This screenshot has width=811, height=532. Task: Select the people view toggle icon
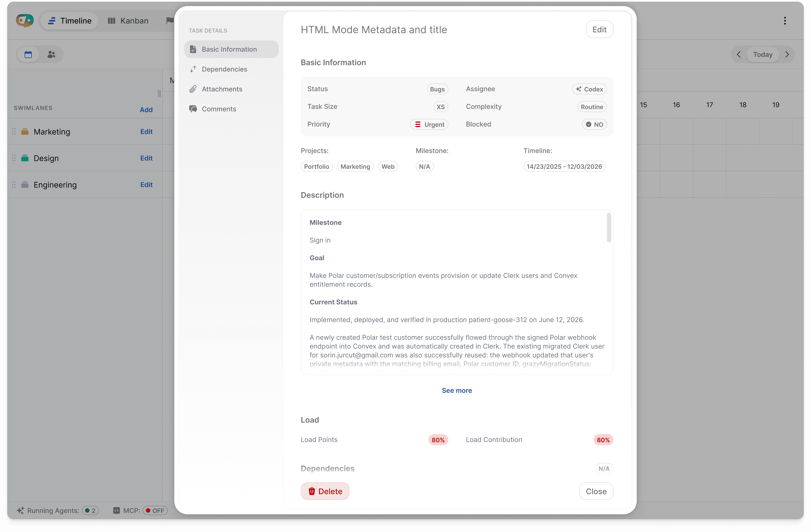pos(51,54)
